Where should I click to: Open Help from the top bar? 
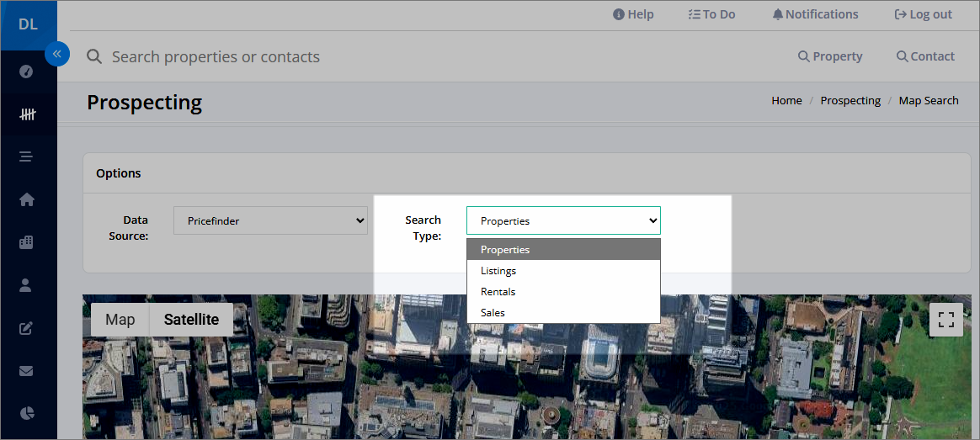click(x=633, y=14)
